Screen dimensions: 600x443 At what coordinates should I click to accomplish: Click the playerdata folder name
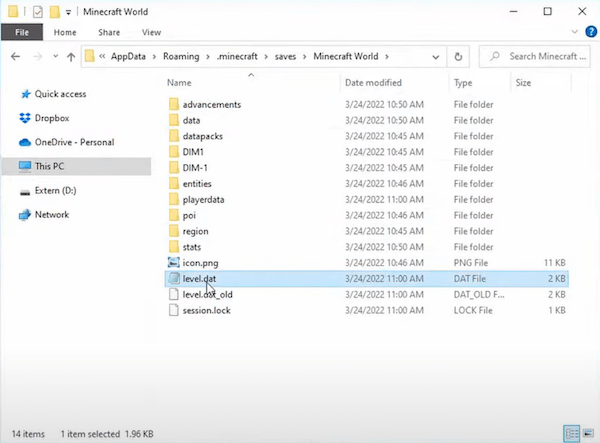tap(203, 200)
